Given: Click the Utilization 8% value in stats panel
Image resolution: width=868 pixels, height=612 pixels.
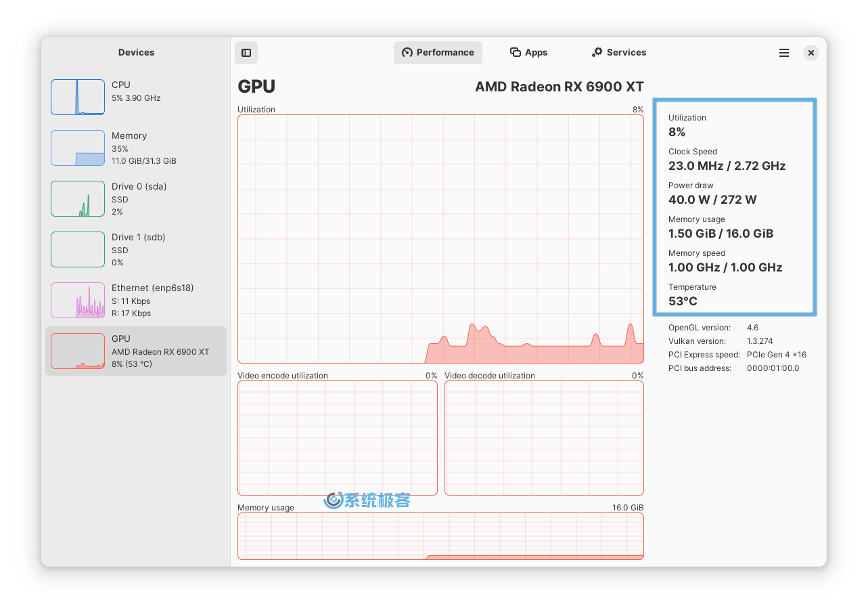Looking at the screenshot, I should pos(677,132).
